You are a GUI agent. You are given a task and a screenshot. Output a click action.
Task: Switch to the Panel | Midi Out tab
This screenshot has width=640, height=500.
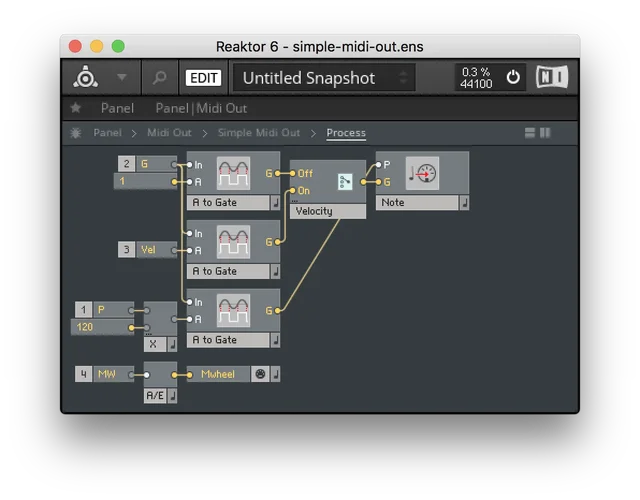coord(201,108)
